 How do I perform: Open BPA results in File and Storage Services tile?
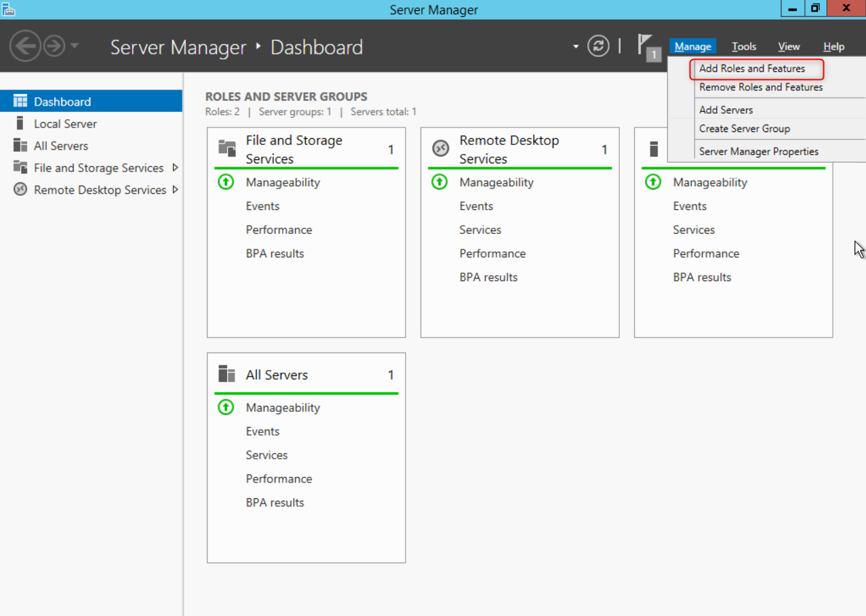[275, 253]
